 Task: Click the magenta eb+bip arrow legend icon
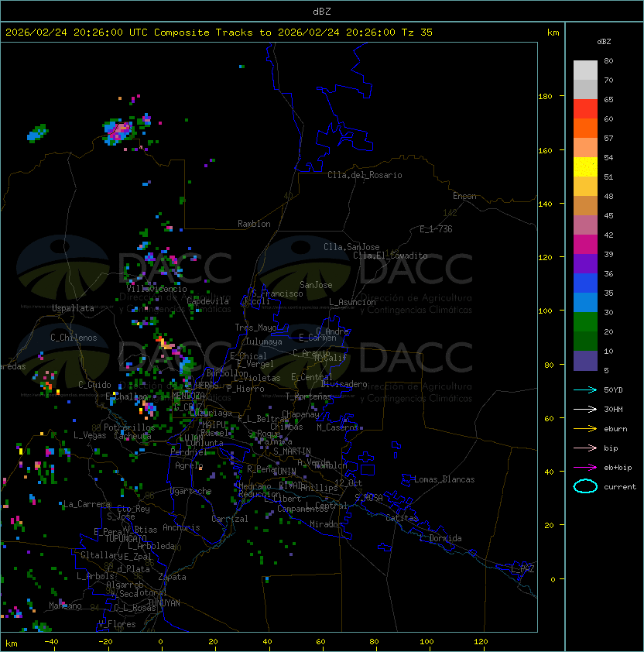click(585, 468)
